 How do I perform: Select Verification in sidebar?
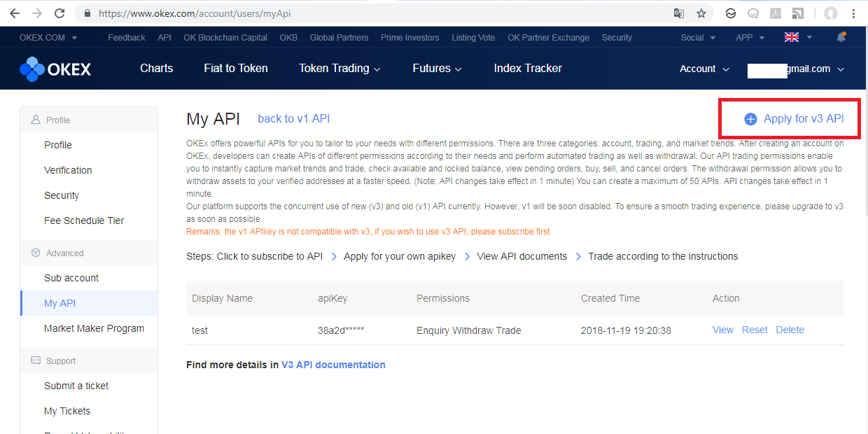[x=68, y=170]
